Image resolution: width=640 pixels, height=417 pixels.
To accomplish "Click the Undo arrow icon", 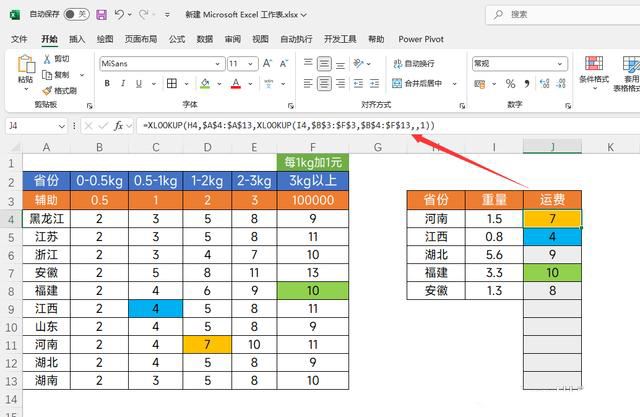I will (119, 15).
